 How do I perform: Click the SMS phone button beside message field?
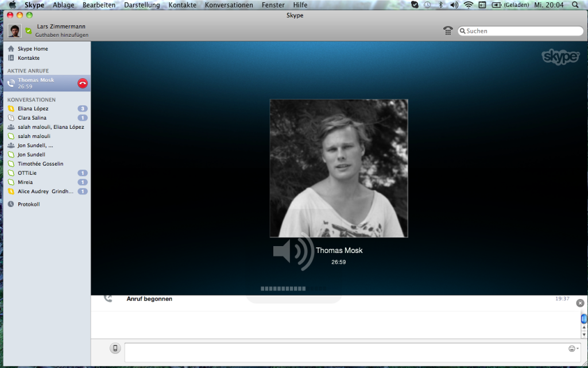115,348
